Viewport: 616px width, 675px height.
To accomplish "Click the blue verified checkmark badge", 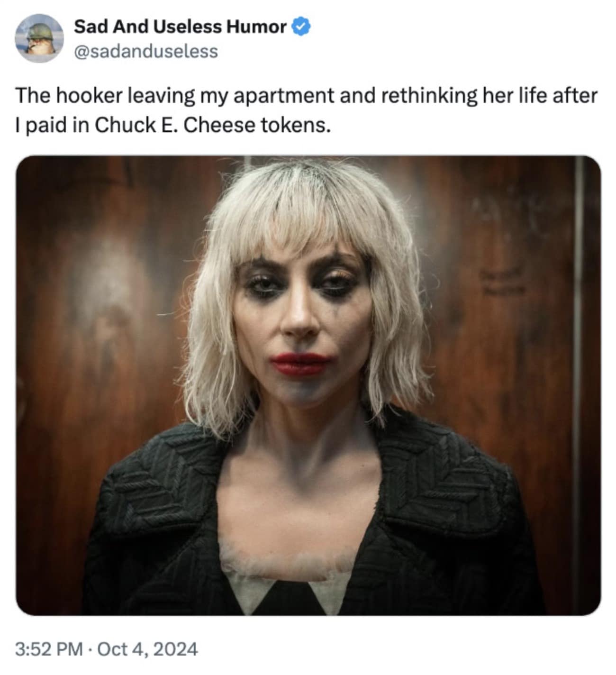I will point(301,27).
